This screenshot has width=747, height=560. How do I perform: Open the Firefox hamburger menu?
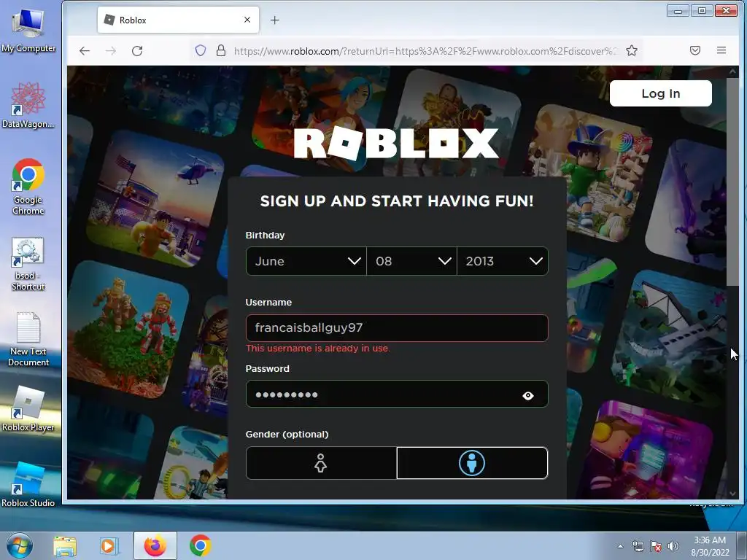coord(721,50)
